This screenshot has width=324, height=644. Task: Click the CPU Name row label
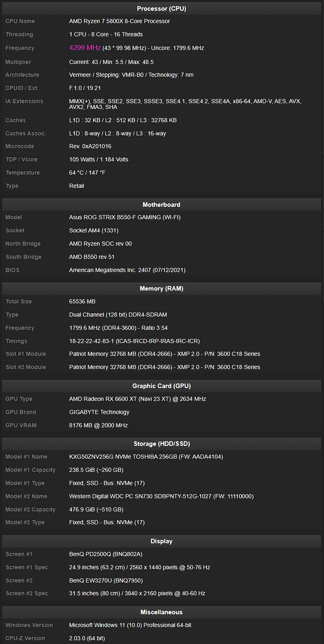(x=20, y=21)
